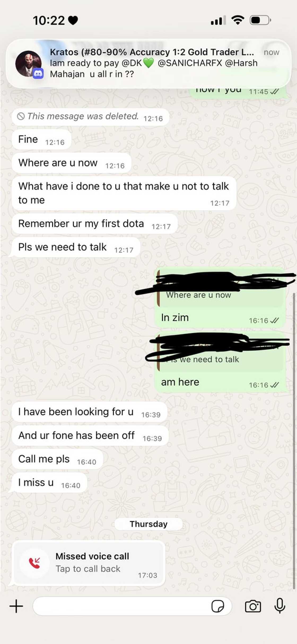Tap the cellular signal bars indicator

coord(218,20)
